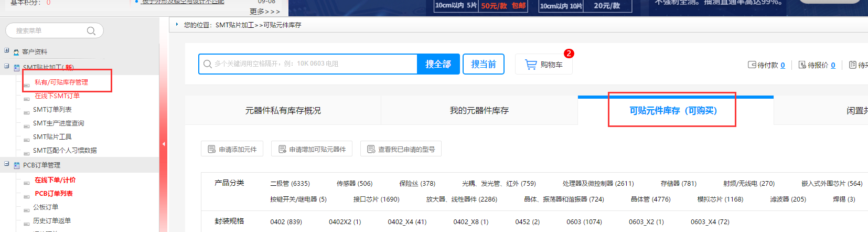This screenshot has width=868, height=232.
Task: Click the 待报价 document icon
Action: click(802, 65)
